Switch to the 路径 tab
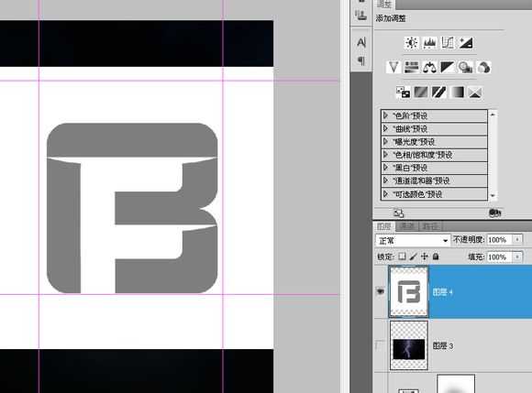 [x=430, y=226]
